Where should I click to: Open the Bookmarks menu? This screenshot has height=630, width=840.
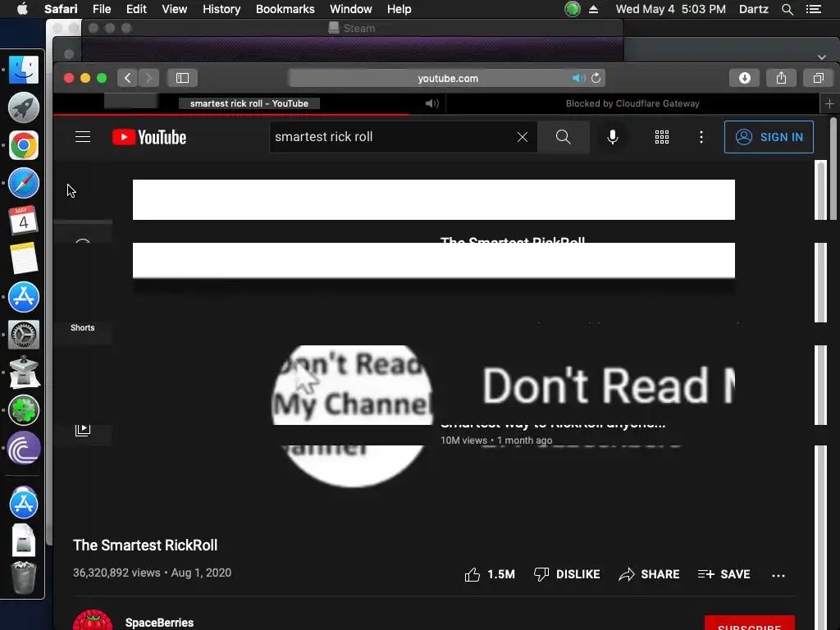point(285,9)
